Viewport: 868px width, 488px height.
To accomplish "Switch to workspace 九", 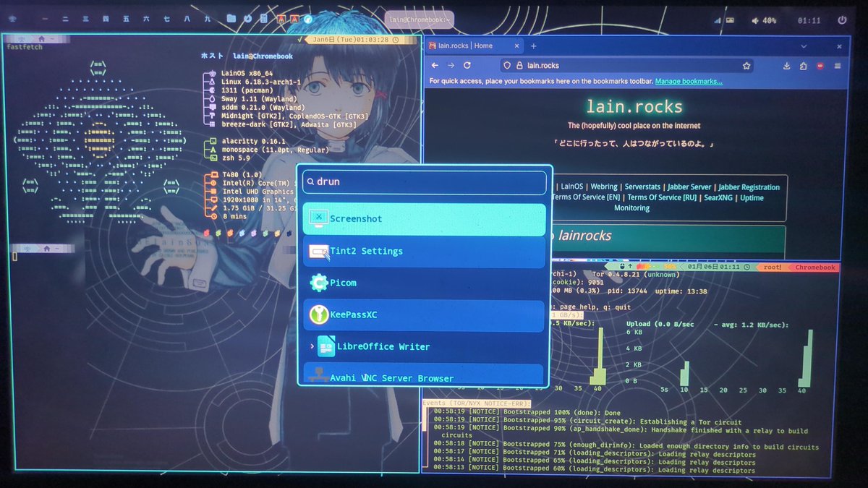I will click(208, 20).
